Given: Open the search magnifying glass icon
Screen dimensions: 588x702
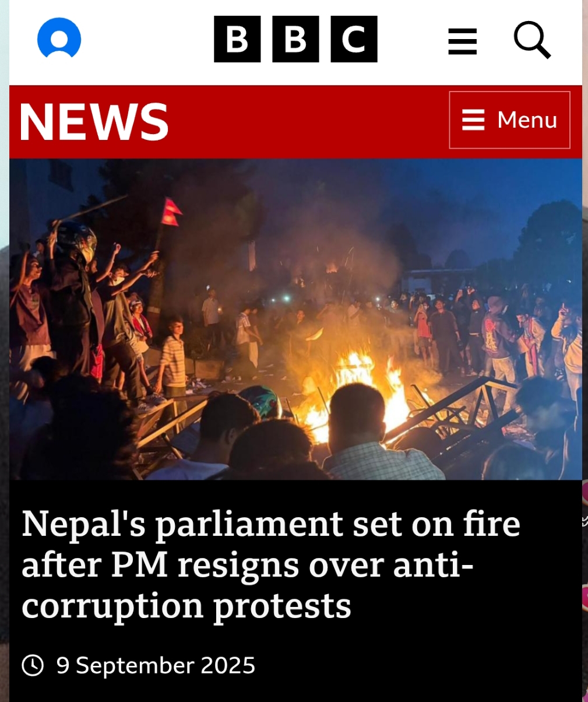Looking at the screenshot, I should coord(532,40).
